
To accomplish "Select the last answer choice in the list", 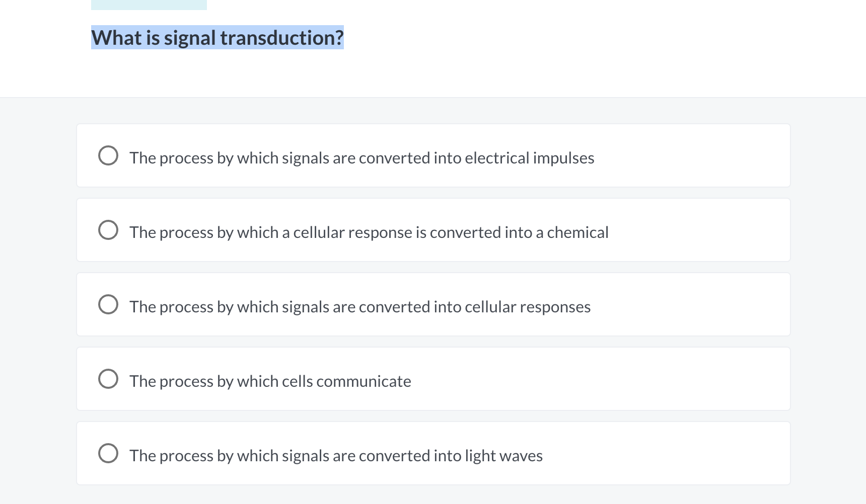I will pyautogui.click(x=433, y=453).
